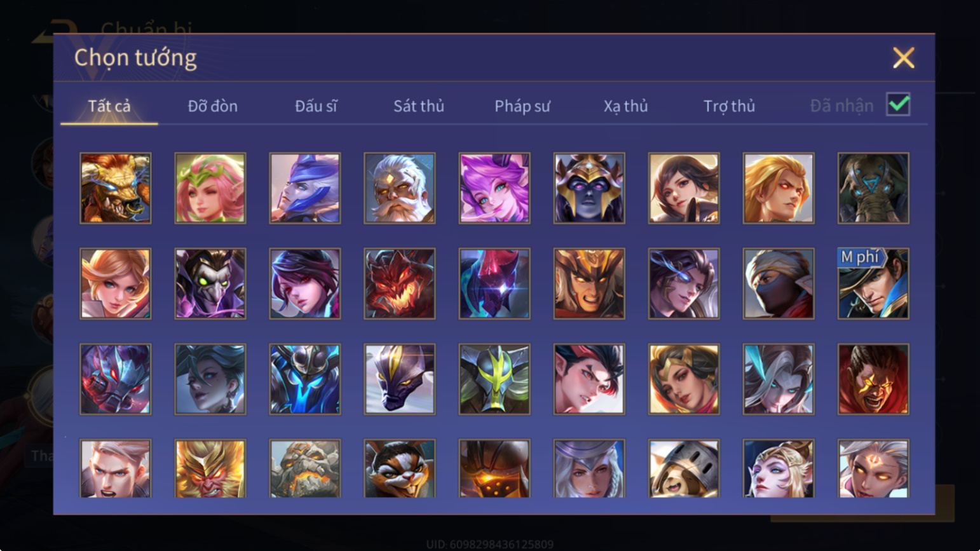Show heroes under 'Pháp sư' tab

pos(522,106)
